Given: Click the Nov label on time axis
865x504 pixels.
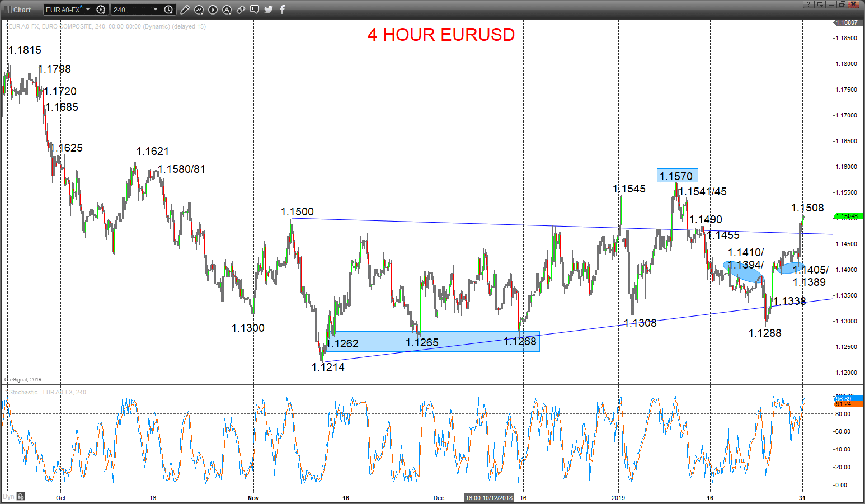Looking at the screenshot, I should (253, 497).
